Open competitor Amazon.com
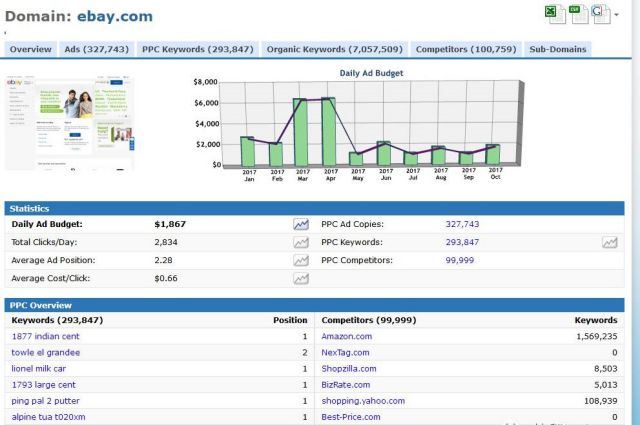Image resolution: width=640 pixels, height=425 pixels. pos(347,336)
